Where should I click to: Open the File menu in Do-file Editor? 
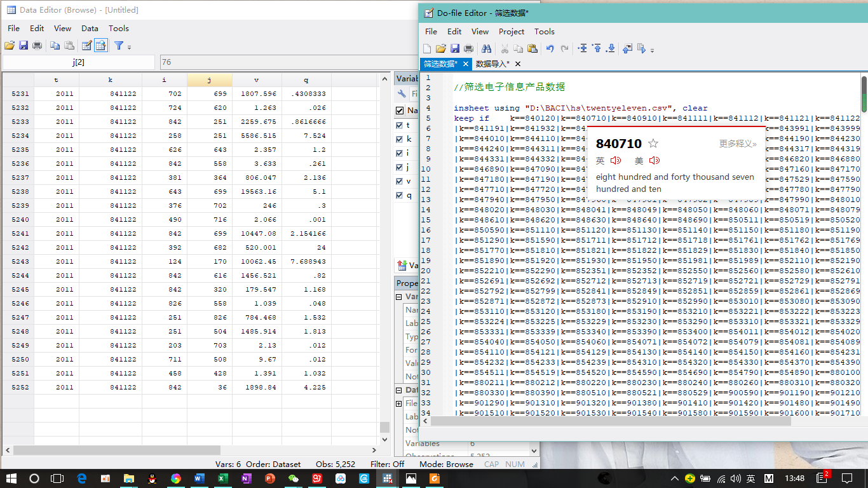coord(431,31)
